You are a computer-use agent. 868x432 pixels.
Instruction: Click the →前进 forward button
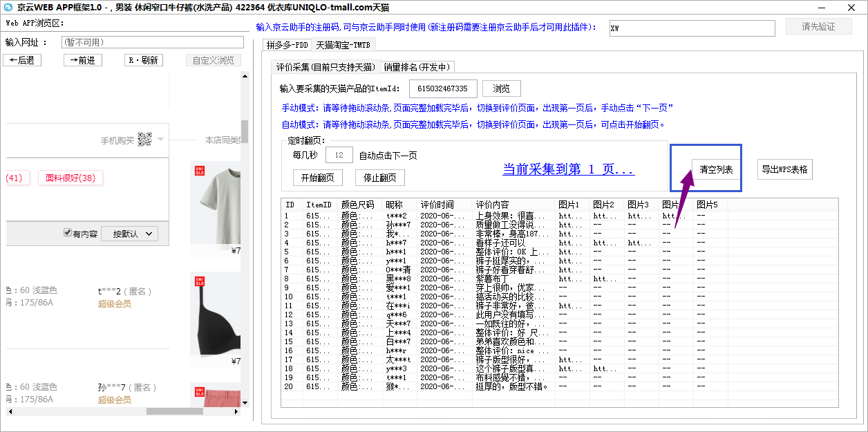[x=83, y=60]
